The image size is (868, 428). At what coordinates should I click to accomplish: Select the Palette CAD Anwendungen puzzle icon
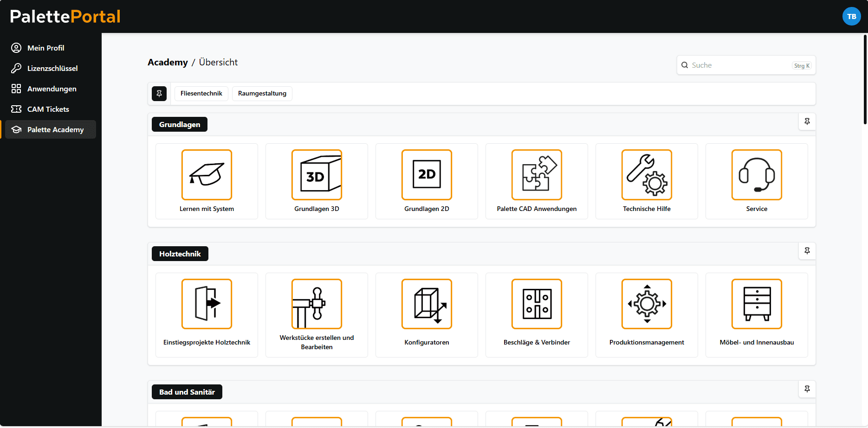coord(537,175)
